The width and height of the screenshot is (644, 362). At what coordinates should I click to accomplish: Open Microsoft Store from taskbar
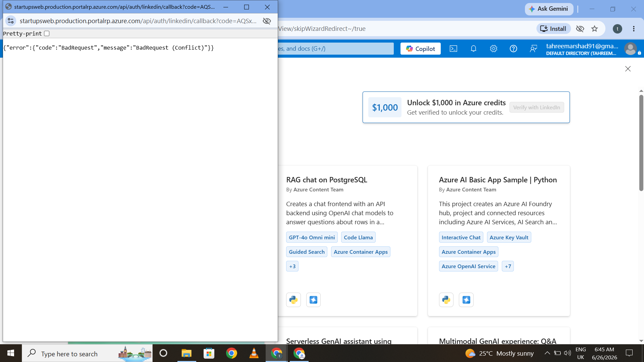click(209, 353)
